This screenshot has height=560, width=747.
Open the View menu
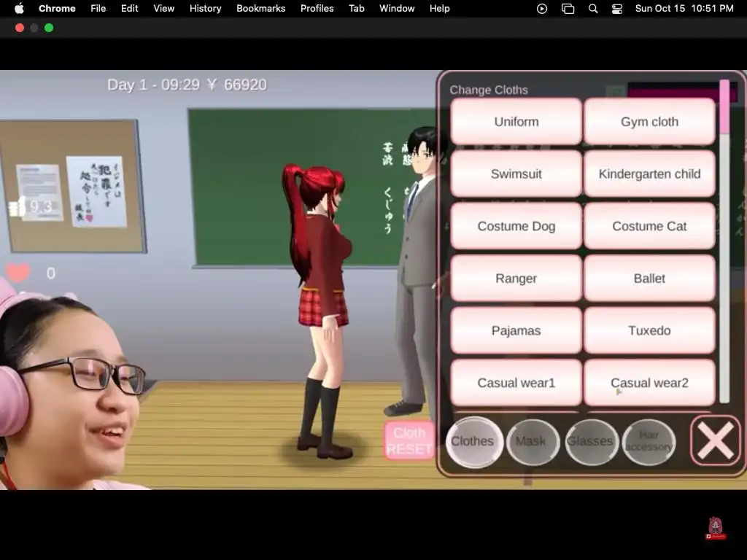tap(163, 8)
